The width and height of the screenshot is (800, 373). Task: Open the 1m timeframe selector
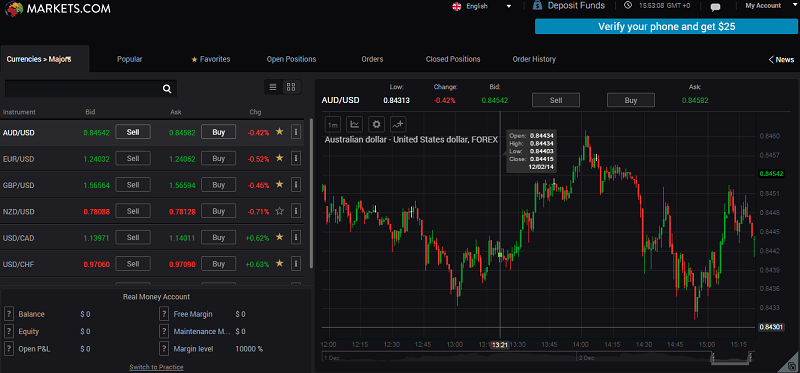333,125
